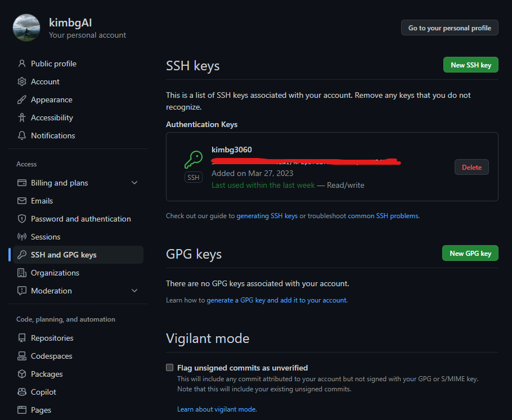The width and height of the screenshot is (512, 420).
Task: Click the Repositories book icon
Action: point(22,338)
